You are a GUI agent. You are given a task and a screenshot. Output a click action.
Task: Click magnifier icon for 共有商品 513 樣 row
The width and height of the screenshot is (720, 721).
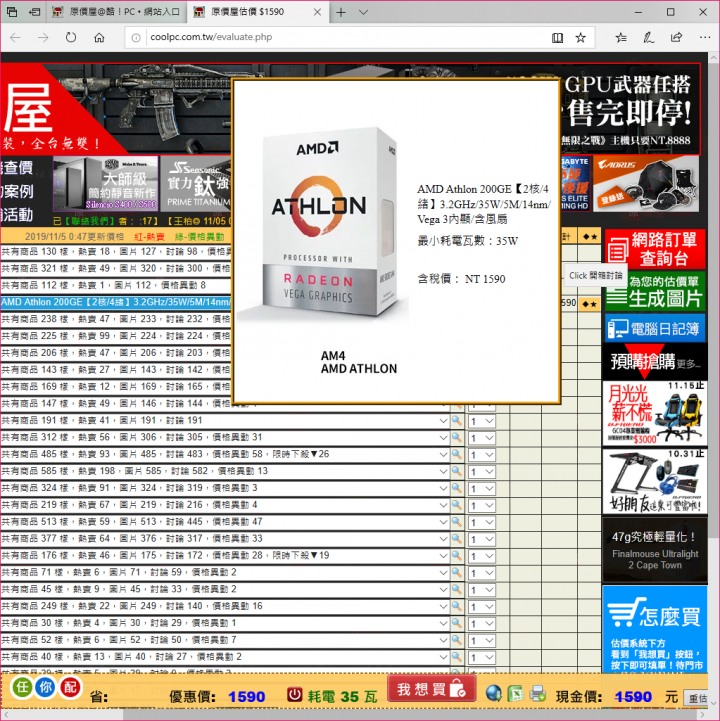pyautogui.click(x=457, y=522)
